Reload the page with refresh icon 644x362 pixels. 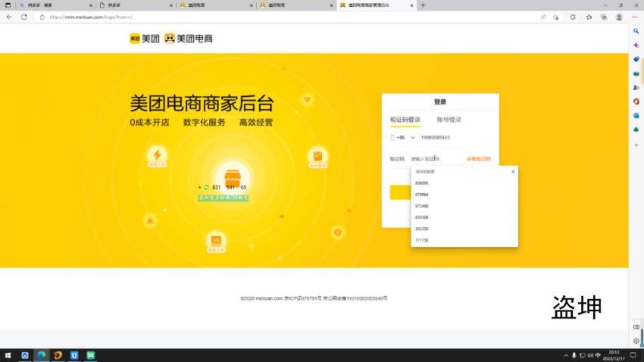pyautogui.click(x=24, y=17)
